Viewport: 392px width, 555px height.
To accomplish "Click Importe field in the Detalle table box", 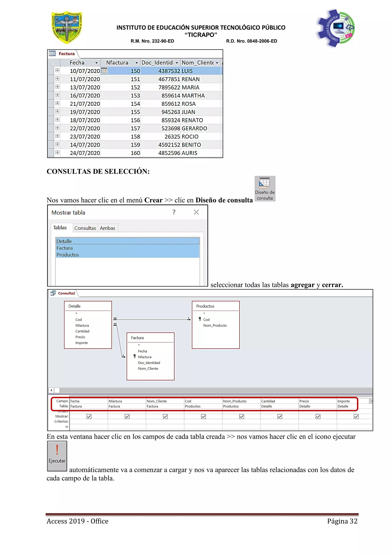I will tap(82, 343).
